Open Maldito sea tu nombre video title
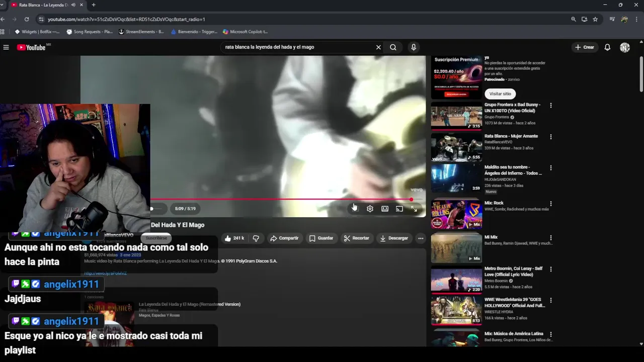 [513, 170]
